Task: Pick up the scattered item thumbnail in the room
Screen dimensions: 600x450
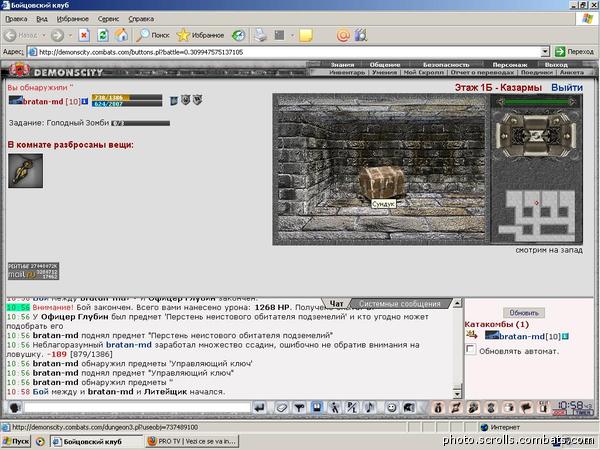Action: click(25, 171)
